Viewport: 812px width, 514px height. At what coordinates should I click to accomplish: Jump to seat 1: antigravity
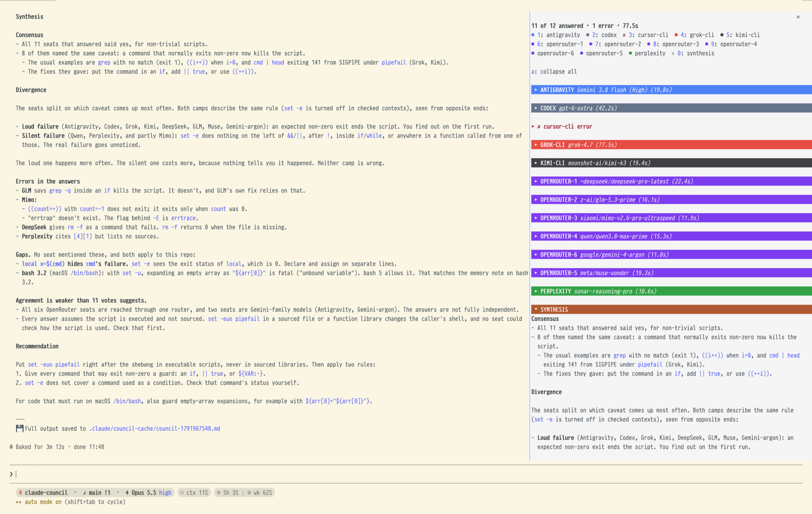(x=555, y=35)
